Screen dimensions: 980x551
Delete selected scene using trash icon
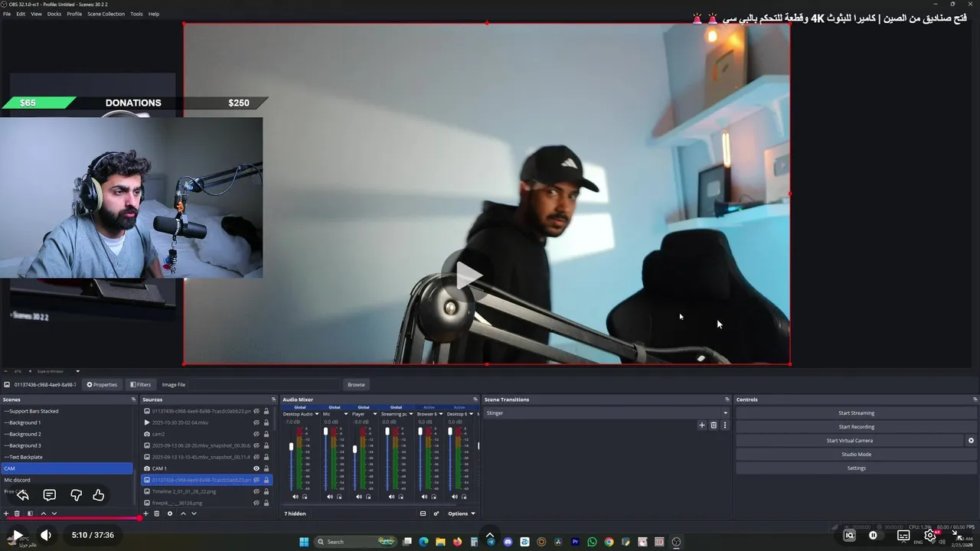(17, 514)
